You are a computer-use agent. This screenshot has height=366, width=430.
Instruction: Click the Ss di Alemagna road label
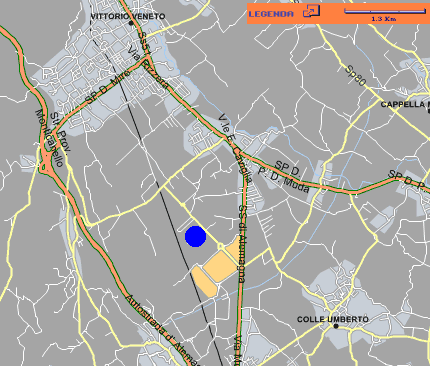(243, 243)
